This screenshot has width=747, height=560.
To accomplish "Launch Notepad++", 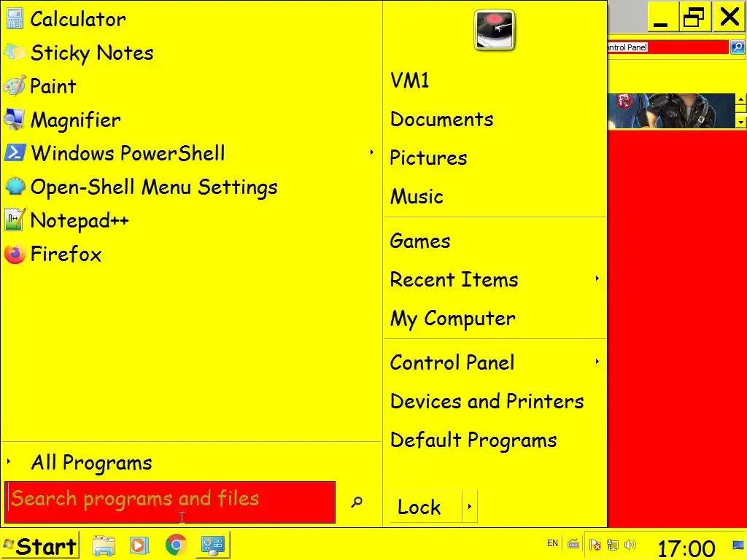I will [x=190, y=220].
